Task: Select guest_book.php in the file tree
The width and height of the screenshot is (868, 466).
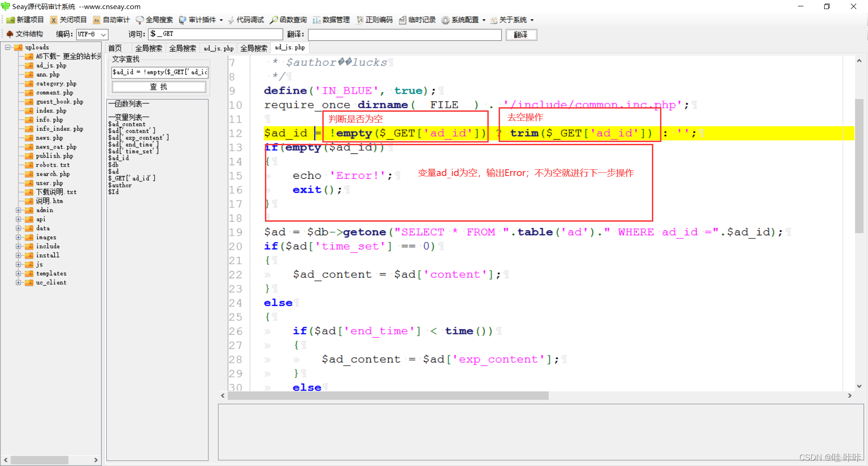Action: point(59,102)
